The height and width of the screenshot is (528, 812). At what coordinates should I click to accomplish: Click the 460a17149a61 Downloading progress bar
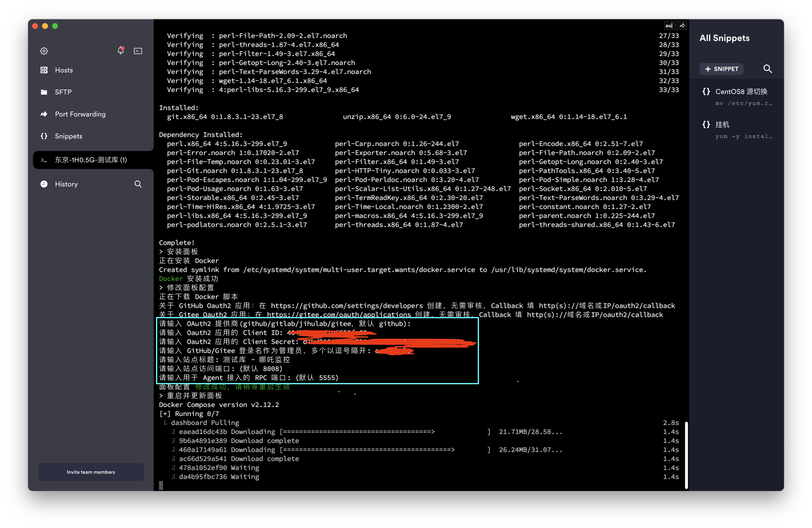[385, 450]
